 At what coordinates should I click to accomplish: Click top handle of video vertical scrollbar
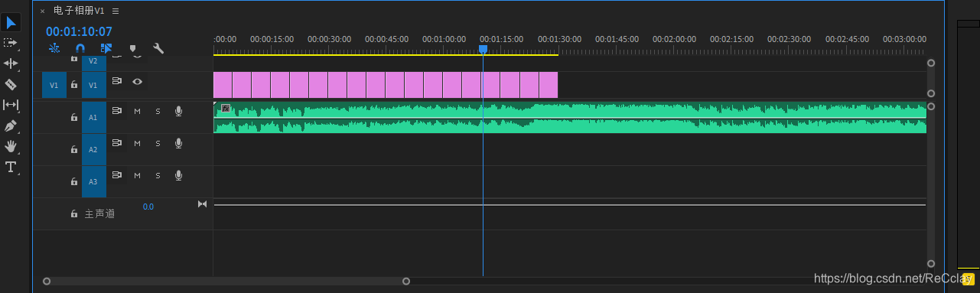[931, 63]
